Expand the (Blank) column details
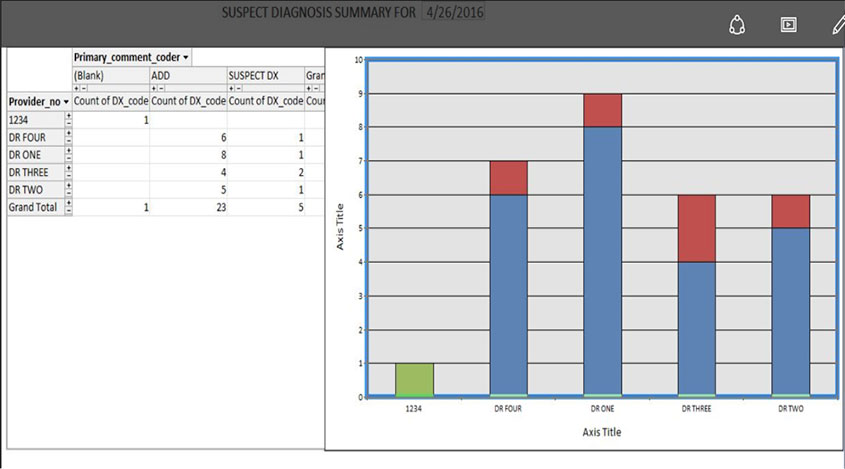Viewport: 845px width, 469px height. tap(76, 89)
